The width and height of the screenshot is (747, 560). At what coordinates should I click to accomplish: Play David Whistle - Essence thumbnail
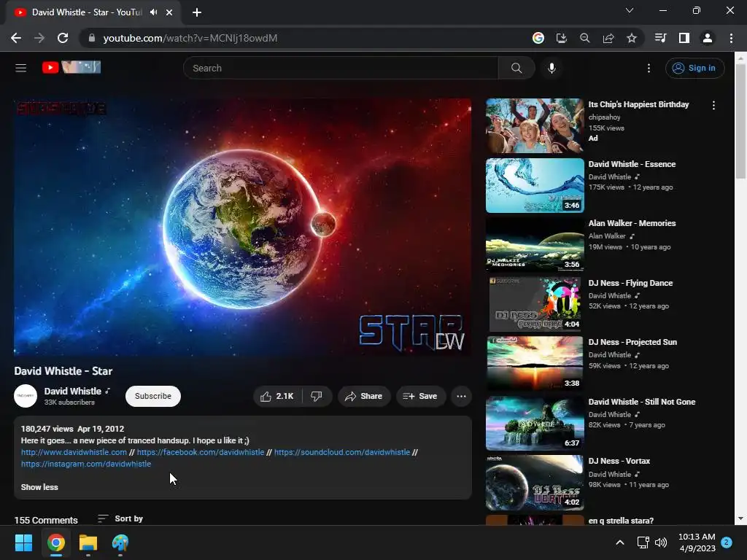coord(535,185)
